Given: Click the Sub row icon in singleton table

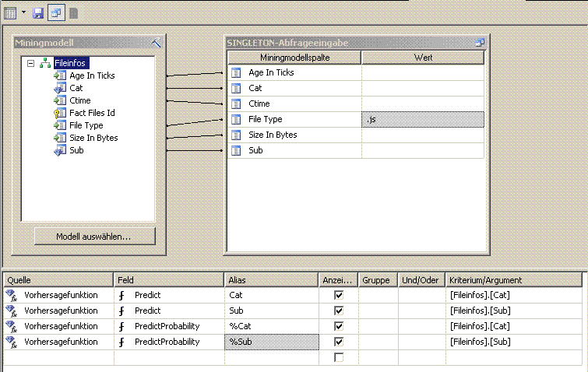Looking at the screenshot, I should point(236,151).
